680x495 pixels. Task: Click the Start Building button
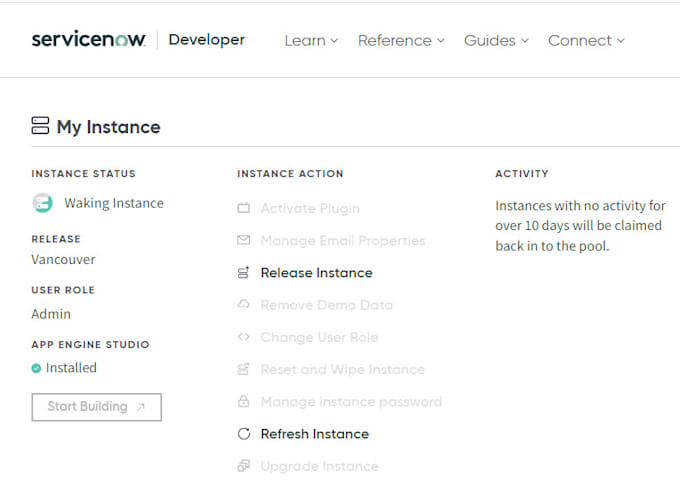(x=97, y=407)
